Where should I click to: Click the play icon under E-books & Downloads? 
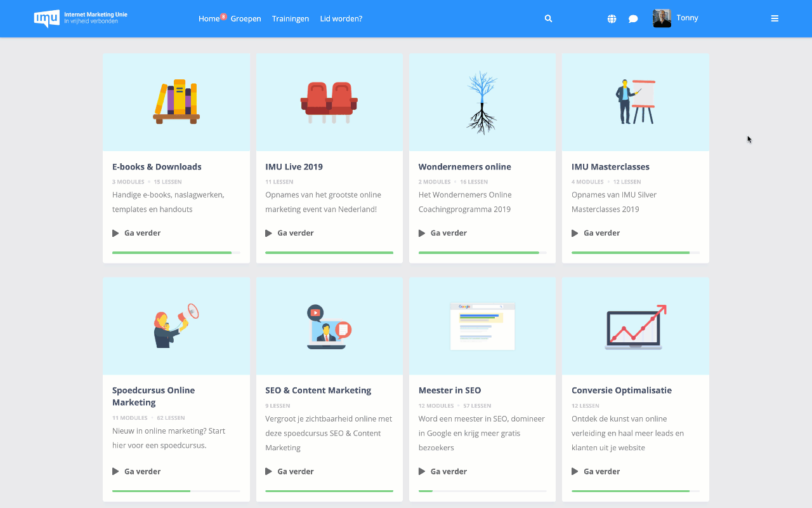click(115, 233)
